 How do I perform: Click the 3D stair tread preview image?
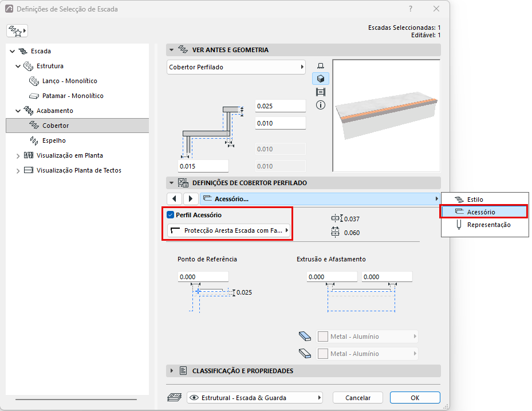pyautogui.click(x=386, y=115)
